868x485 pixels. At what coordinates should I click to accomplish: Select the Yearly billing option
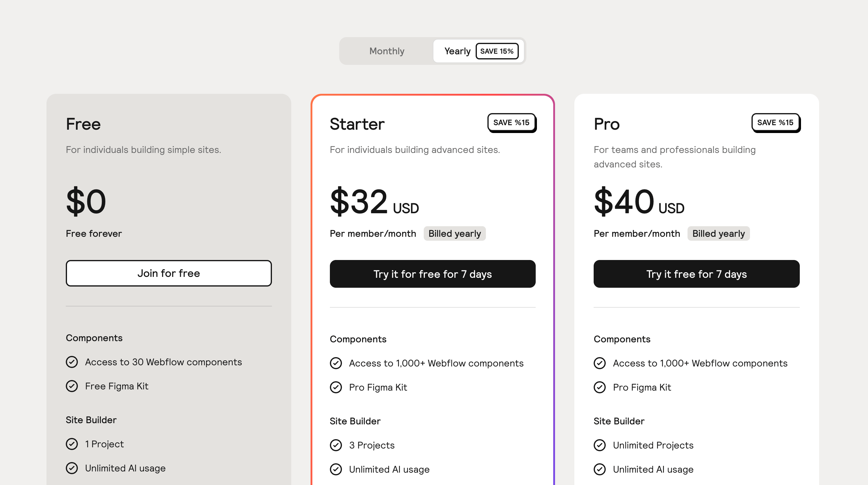tap(457, 51)
